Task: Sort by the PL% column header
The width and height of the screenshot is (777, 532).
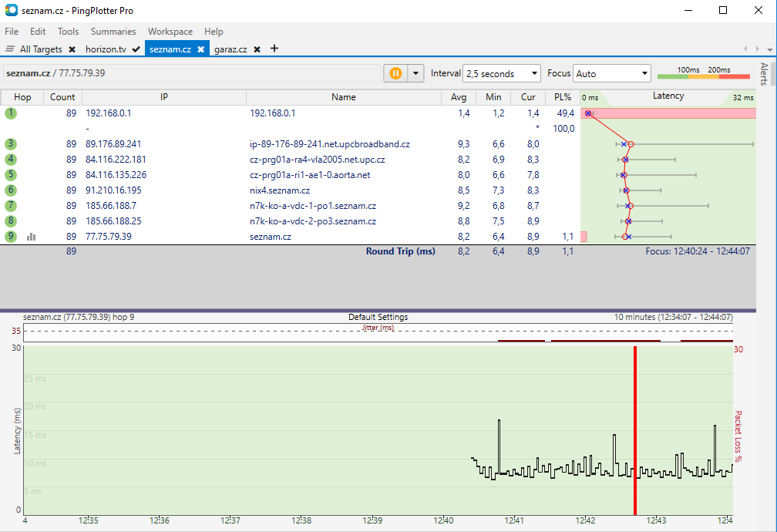Action: [x=562, y=97]
